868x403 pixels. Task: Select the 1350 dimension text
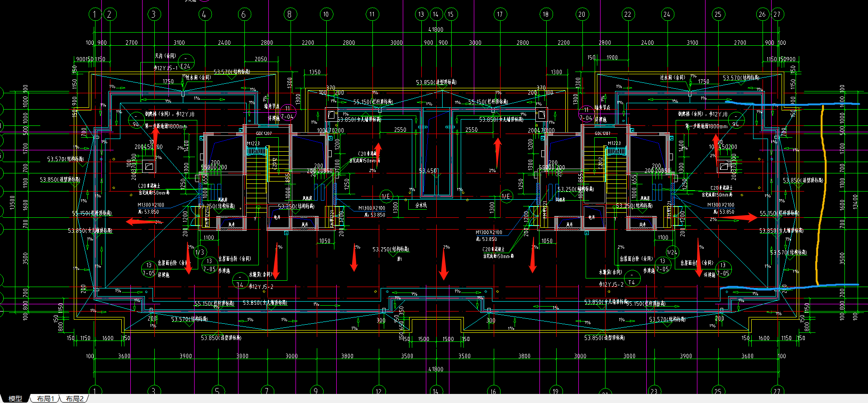[315, 72]
